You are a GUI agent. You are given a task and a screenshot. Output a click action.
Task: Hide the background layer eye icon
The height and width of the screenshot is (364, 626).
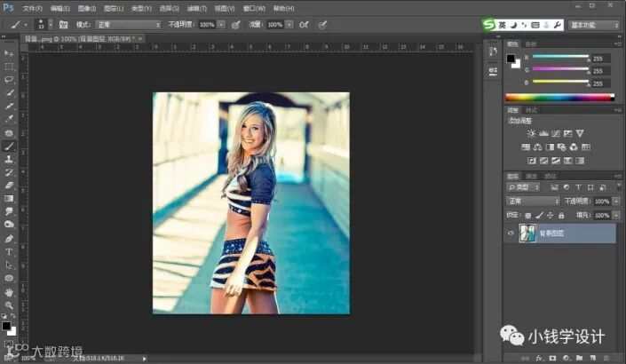pyautogui.click(x=511, y=233)
